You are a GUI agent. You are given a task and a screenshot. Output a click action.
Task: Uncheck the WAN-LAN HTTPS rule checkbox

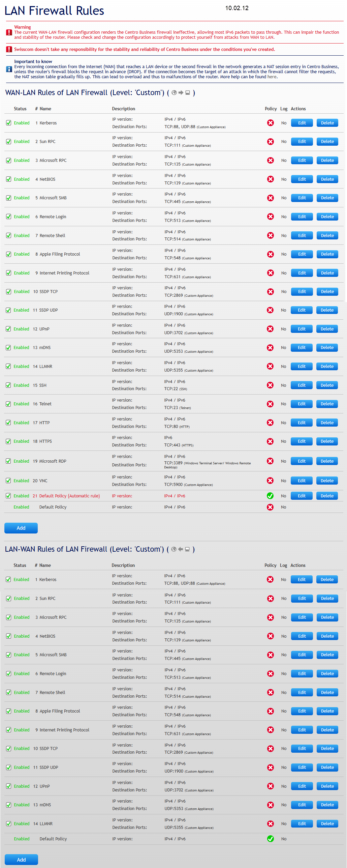click(x=8, y=441)
